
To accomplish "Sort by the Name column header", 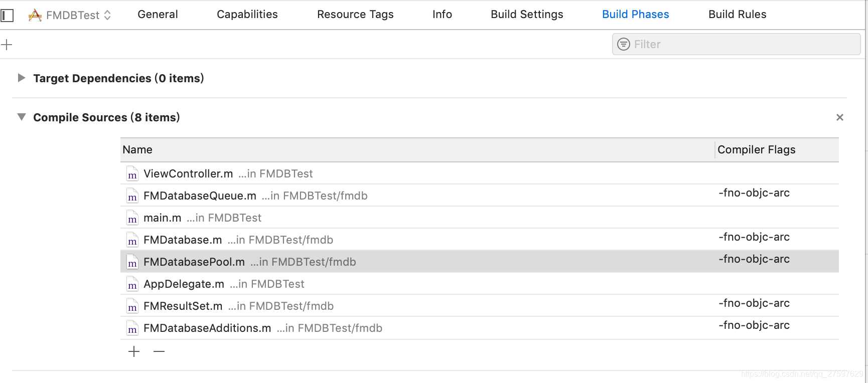I will [x=417, y=150].
